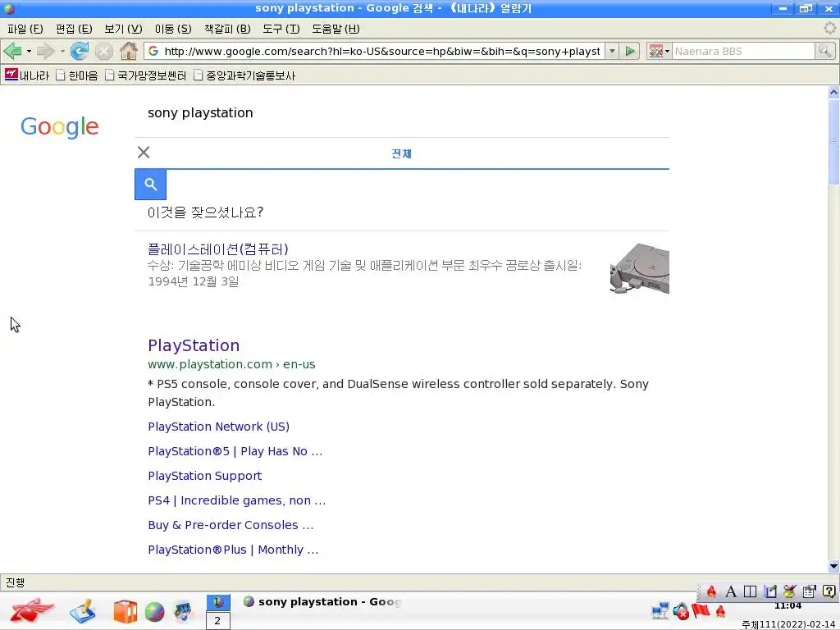The width and height of the screenshot is (840, 630).
Task: Open the music and video player taskbar icon
Action: tap(183, 612)
